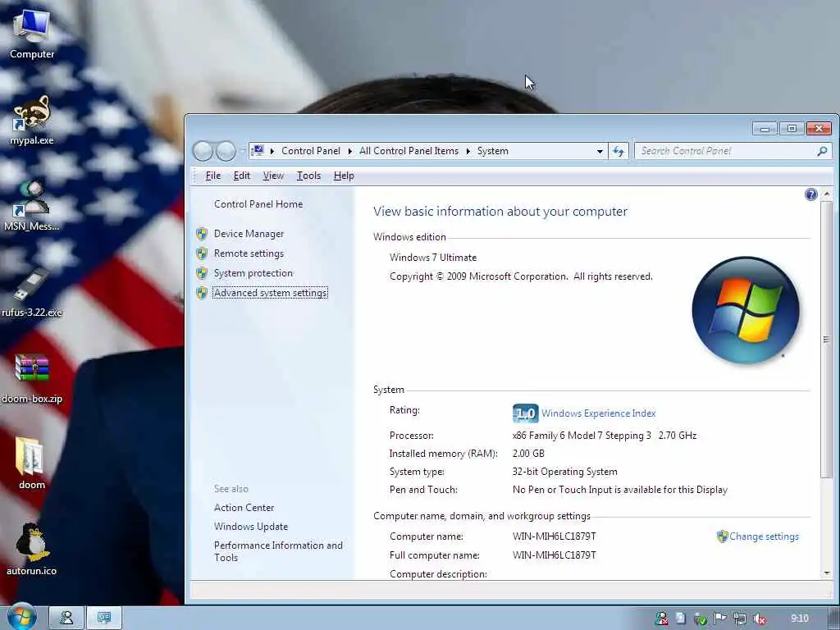Open System protection link
This screenshot has height=630, width=840.
pyautogui.click(x=253, y=273)
